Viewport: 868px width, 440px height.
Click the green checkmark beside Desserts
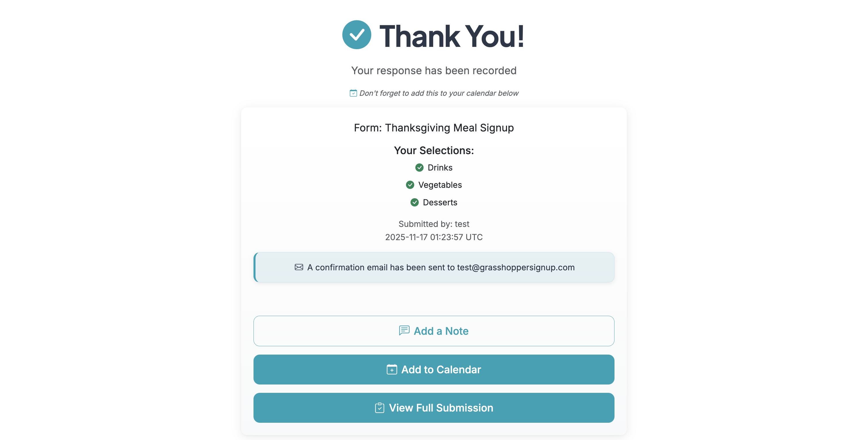[x=415, y=202]
